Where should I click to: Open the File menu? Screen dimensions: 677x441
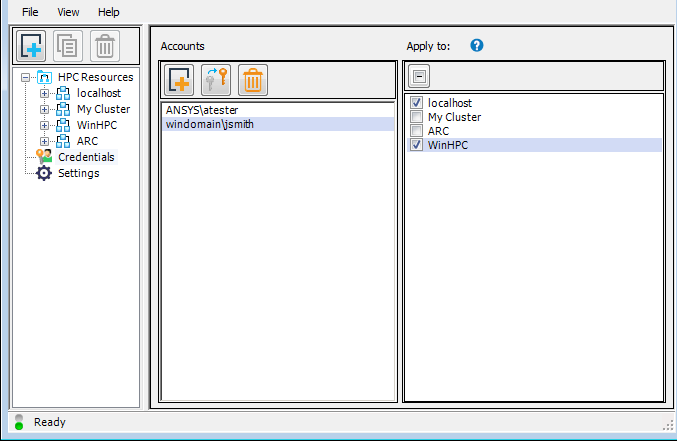[x=30, y=12]
